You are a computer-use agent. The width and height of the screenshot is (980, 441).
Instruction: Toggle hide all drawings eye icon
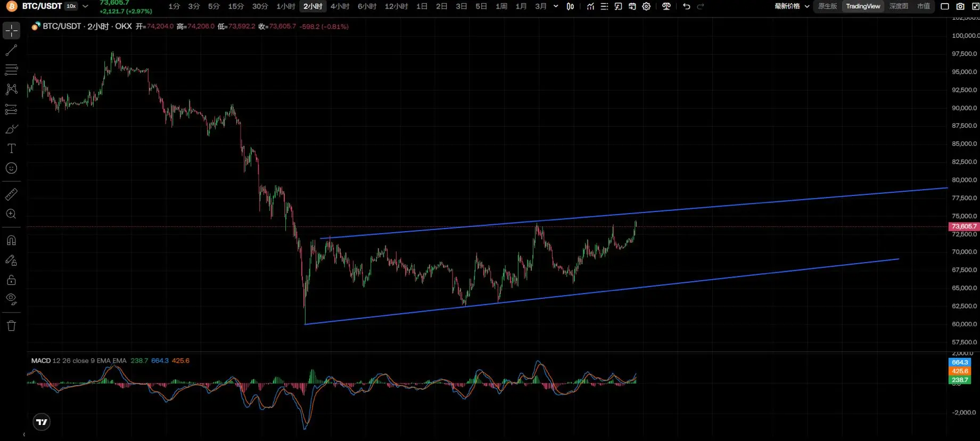11,299
